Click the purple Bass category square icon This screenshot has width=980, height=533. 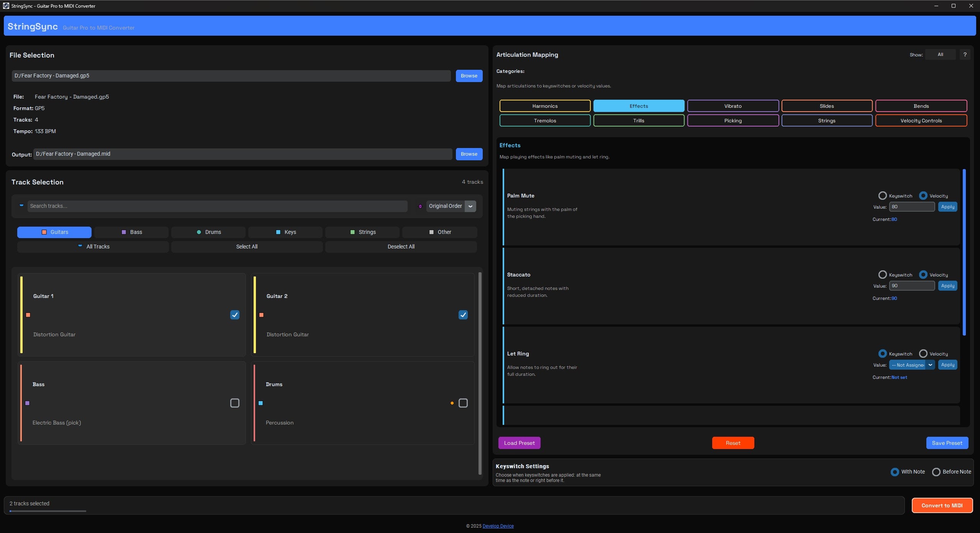123,232
